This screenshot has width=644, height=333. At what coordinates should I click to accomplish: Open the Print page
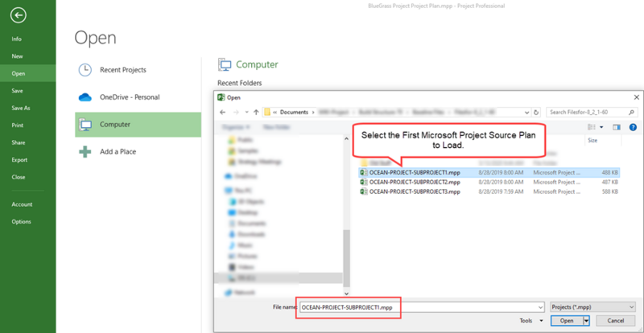pyautogui.click(x=17, y=125)
